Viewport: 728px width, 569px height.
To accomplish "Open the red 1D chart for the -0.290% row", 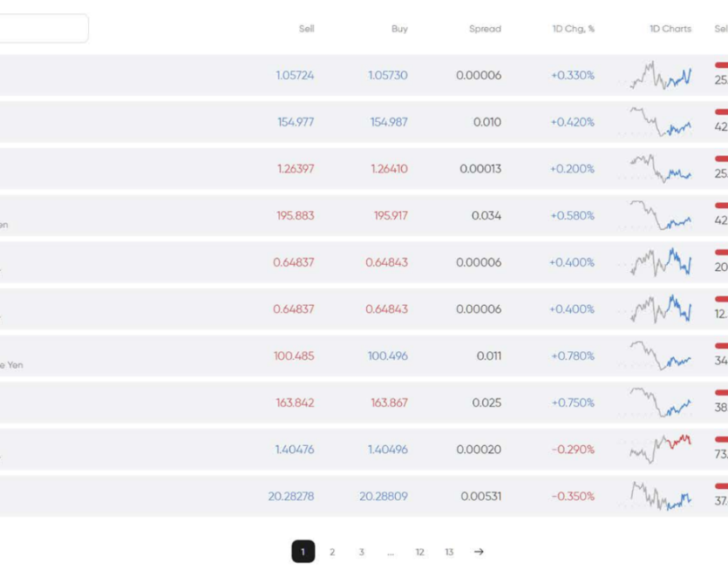I will 661,450.
